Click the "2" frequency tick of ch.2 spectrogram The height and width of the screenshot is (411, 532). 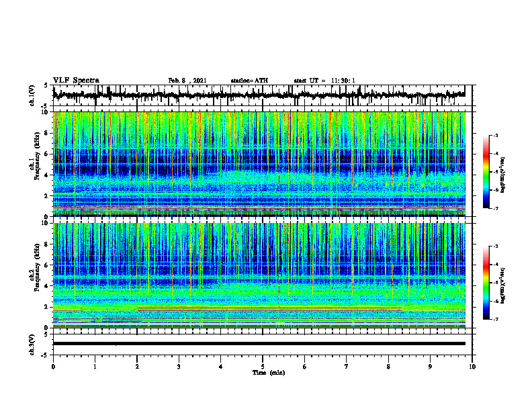click(x=47, y=307)
